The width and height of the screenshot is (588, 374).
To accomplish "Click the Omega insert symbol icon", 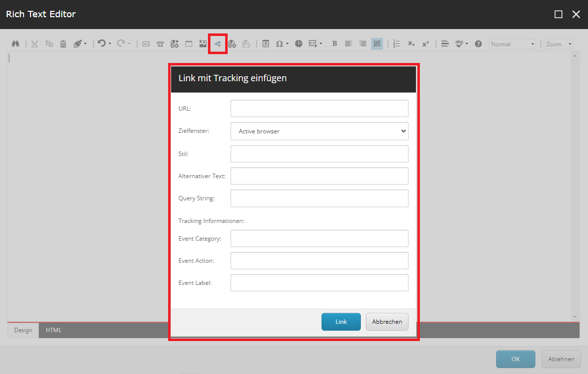I will pos(279,44).
